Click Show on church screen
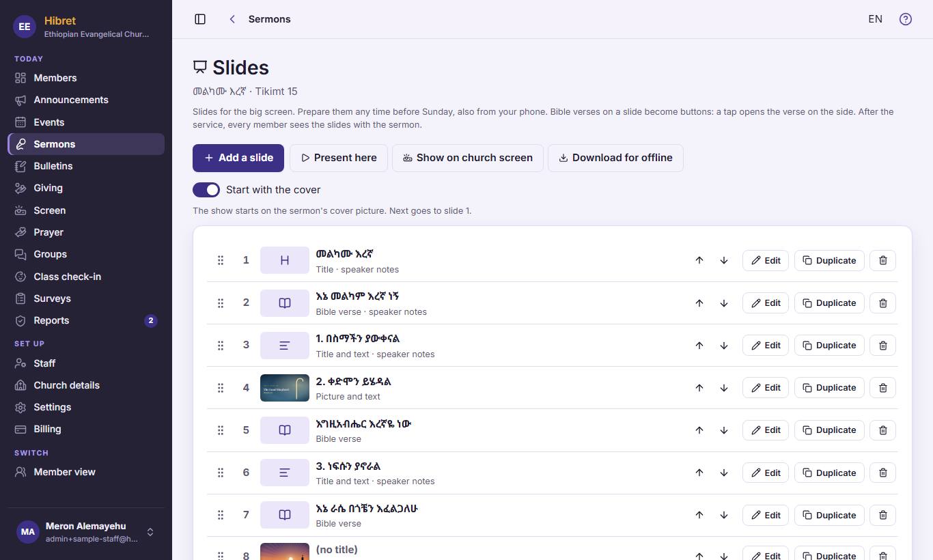The image size is (933, 560). (x=468, y=158)
